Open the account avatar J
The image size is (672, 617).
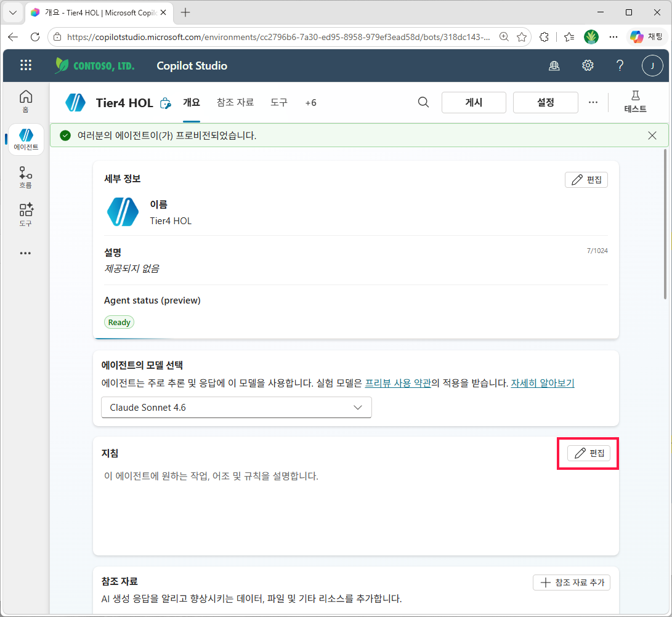[x=652, y=65]
